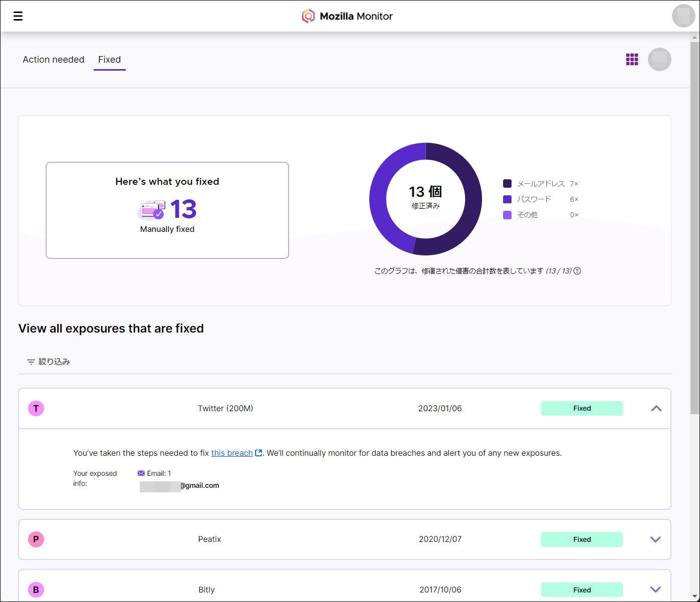Select the Fixed tab
The image size is (700, 602).
[x=109, y=60]
